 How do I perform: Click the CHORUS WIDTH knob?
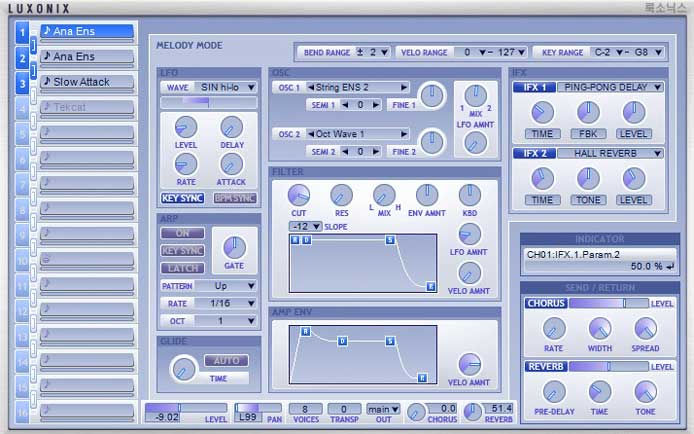(x=600, y=329)
